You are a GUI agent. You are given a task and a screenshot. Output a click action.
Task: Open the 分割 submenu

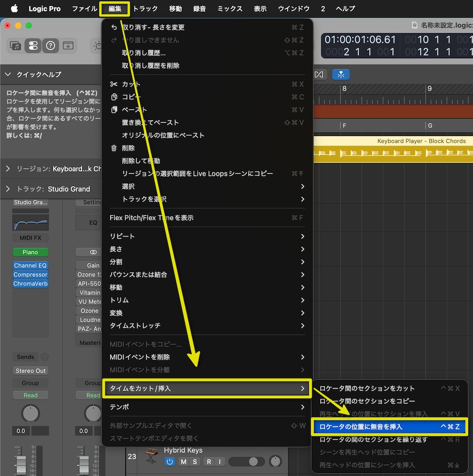tap(207, 262)
